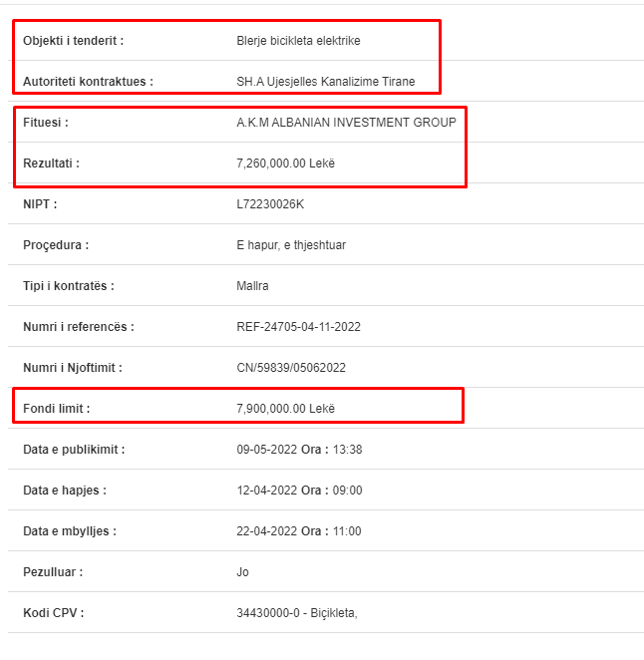Click the NIPT value L72230026K

tap(270, 204)
